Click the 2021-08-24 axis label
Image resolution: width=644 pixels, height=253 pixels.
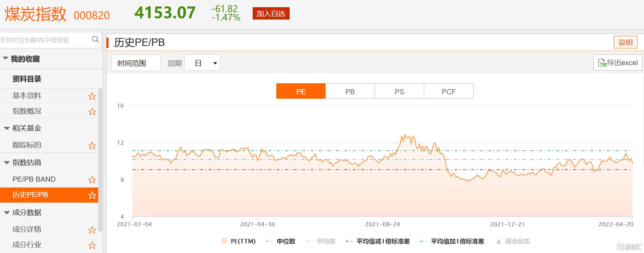[x=382, y=224]
